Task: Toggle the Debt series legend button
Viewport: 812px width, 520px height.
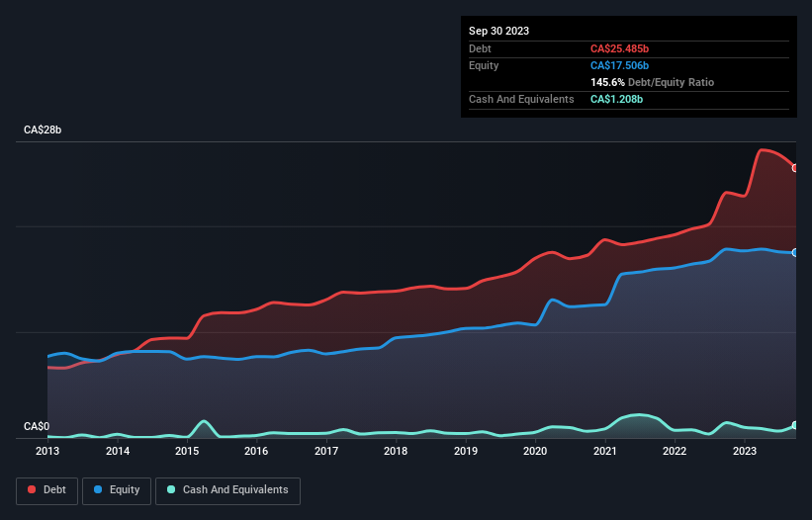Action: click(x=47, y=490)
